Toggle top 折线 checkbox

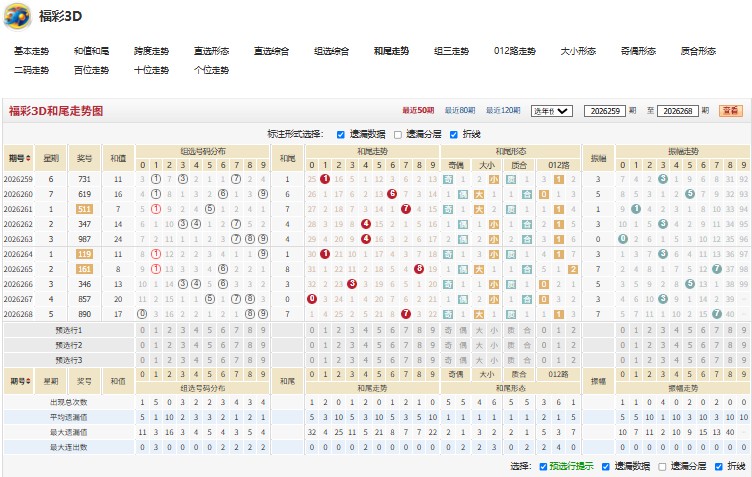(454, 135)
